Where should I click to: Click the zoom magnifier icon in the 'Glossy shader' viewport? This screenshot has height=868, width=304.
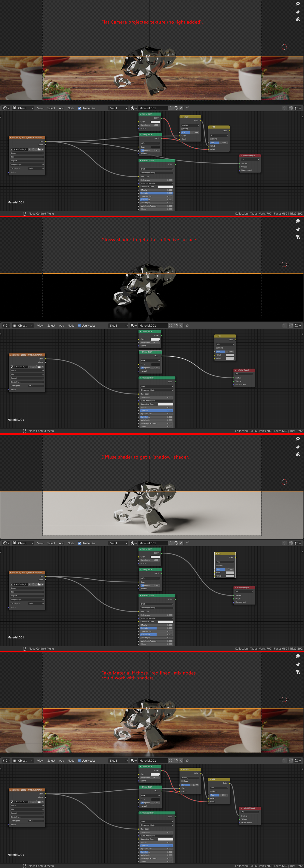coord(298,221)
